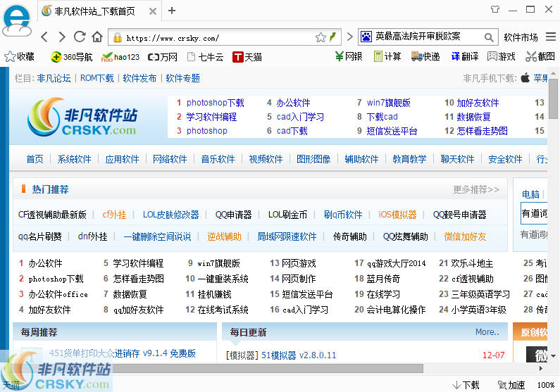The height and width of the screenshot is (392, 560).
Task: Open 微信加好友 link
Action: click(465, 236)
